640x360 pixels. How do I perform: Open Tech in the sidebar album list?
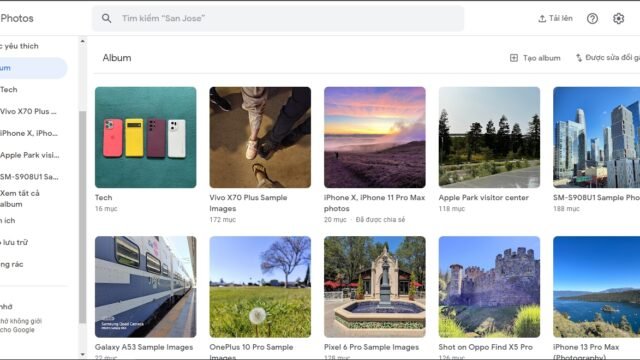(9, 90)
